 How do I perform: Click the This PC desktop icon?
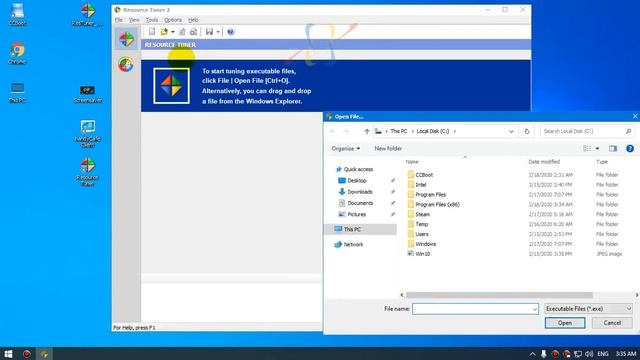coord(17,92)
